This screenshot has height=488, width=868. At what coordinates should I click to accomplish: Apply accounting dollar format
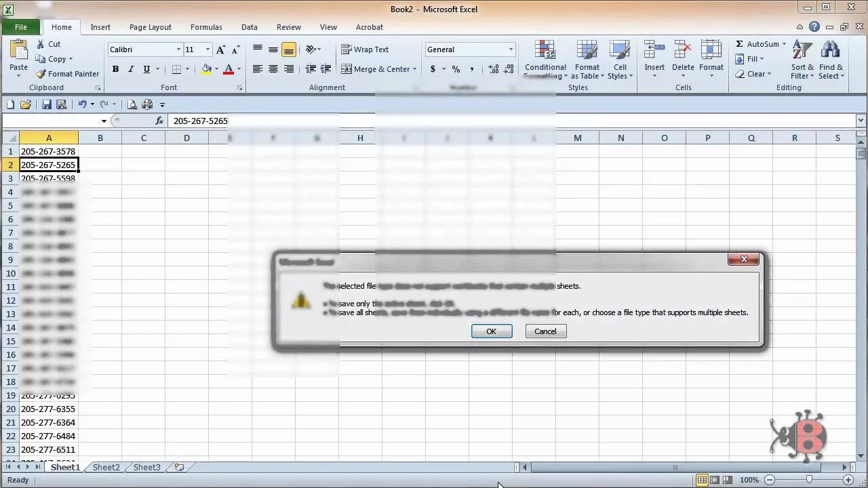click(x=433, y=69)
